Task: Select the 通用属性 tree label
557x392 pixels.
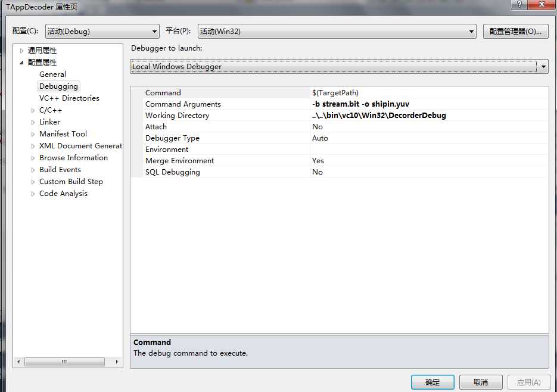Action: (42, 51)
